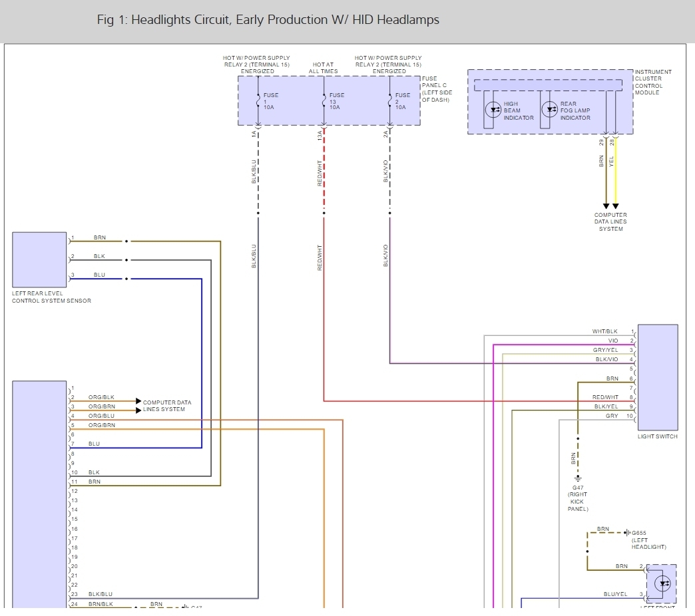This screenshot has height=616, width=695.
Task: Click the High Beam Indicator LED symbol
Action: [x=493, y=110]
